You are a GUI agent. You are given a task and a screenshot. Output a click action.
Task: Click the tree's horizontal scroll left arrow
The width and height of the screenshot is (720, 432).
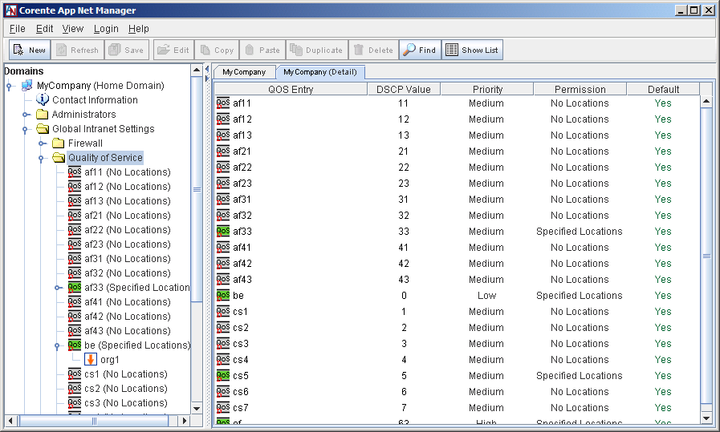coord(11,420)
